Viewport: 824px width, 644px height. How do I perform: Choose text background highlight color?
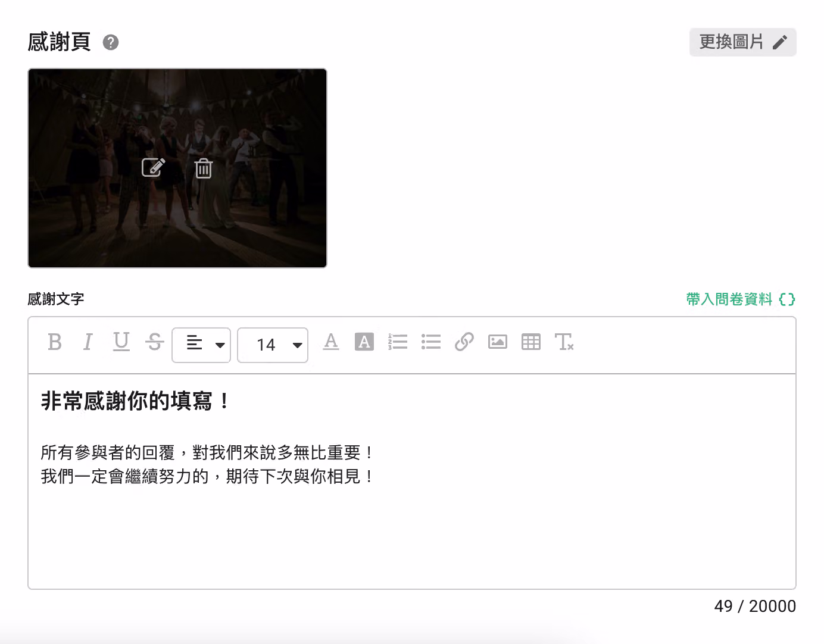pyautogui.click(x=364, y=342)
